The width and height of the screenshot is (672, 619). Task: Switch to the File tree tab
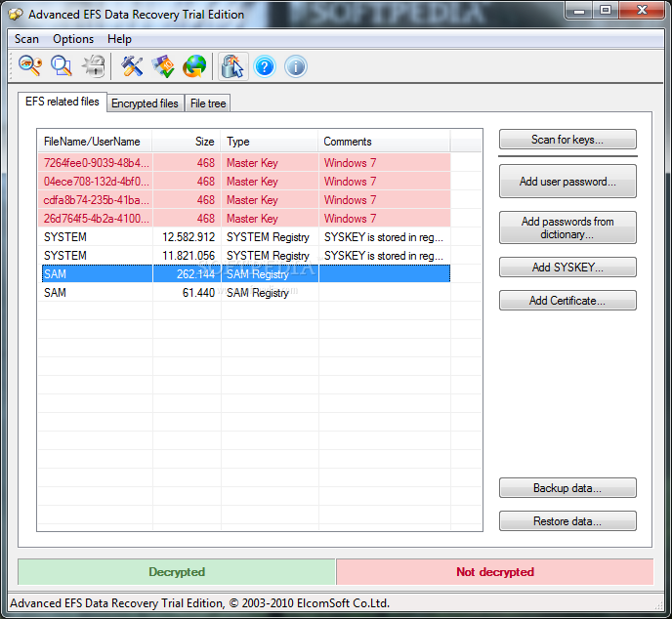(x=208, y=103)
